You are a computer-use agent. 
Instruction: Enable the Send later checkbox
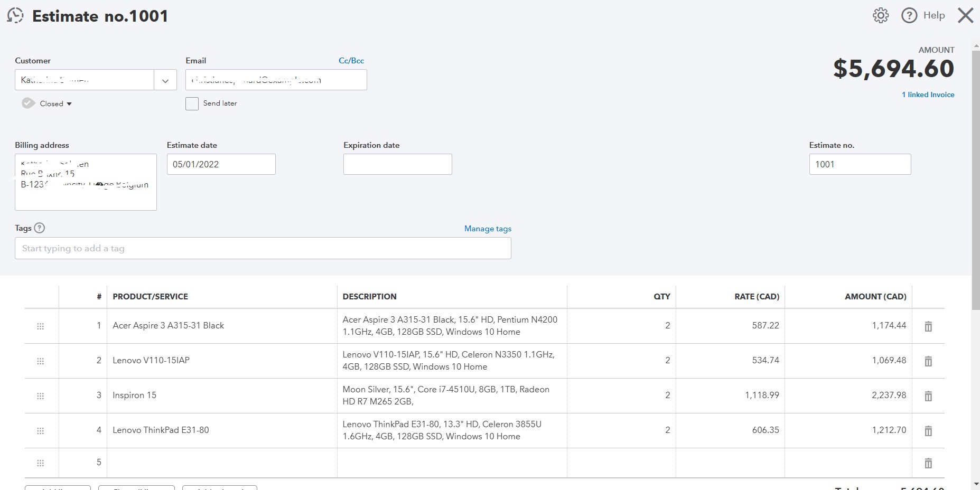192,103
